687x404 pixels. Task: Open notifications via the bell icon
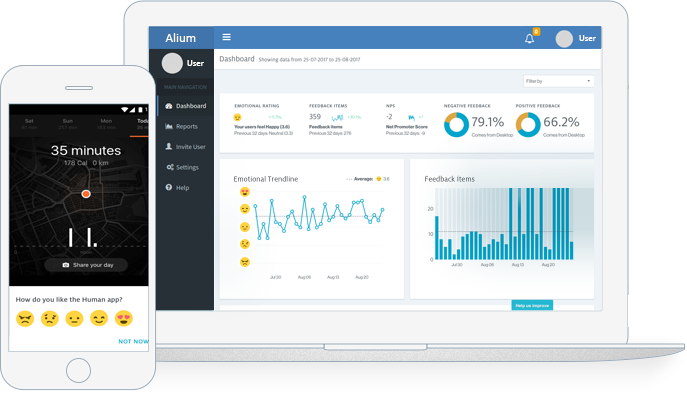(x=529, y=39)
